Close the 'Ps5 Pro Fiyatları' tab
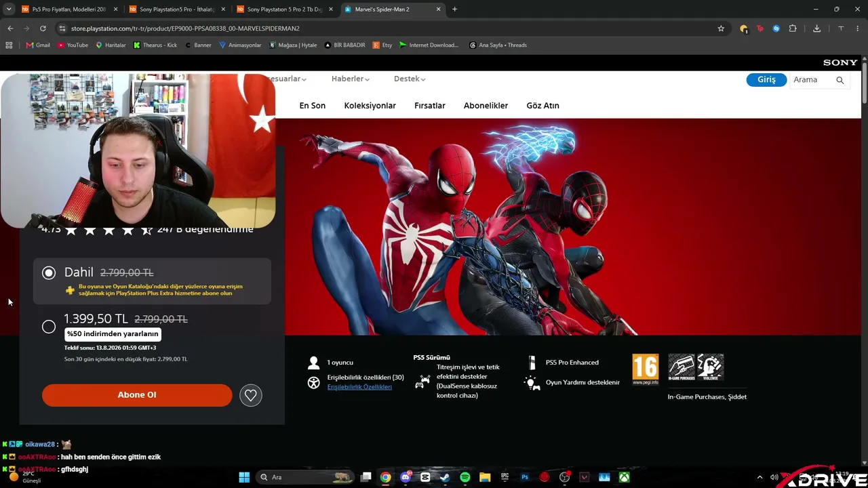The width and height of the screenshot is (868, 488). point(116,9)
